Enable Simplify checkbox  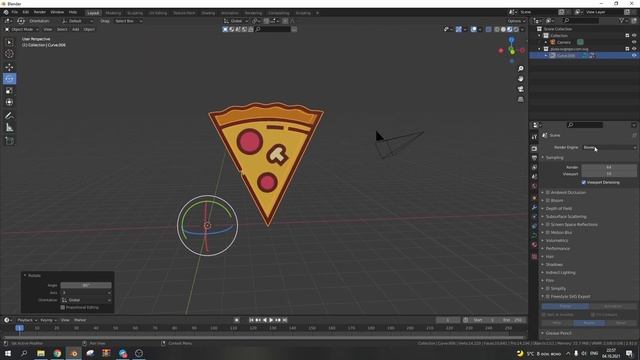pyautogui.click(x=548, y=289)
